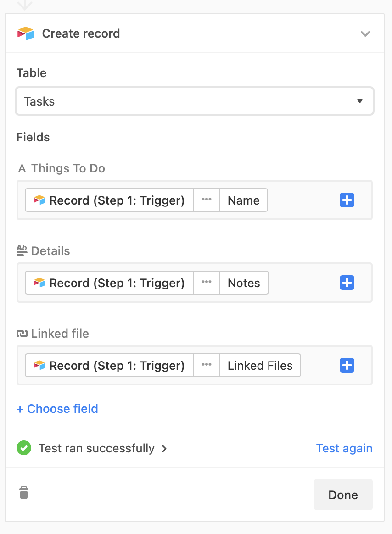This screenshot has width=392, height=534.
Task: Click the trash delete icon
Action: (24, 492)
